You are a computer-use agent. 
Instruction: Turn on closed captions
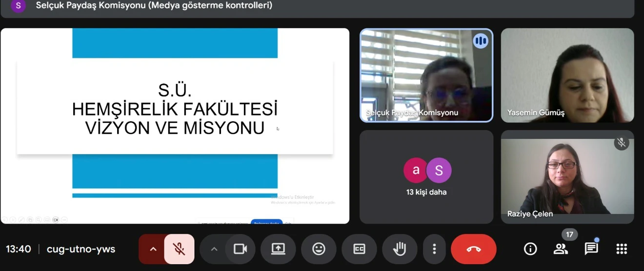pos(359,249)
